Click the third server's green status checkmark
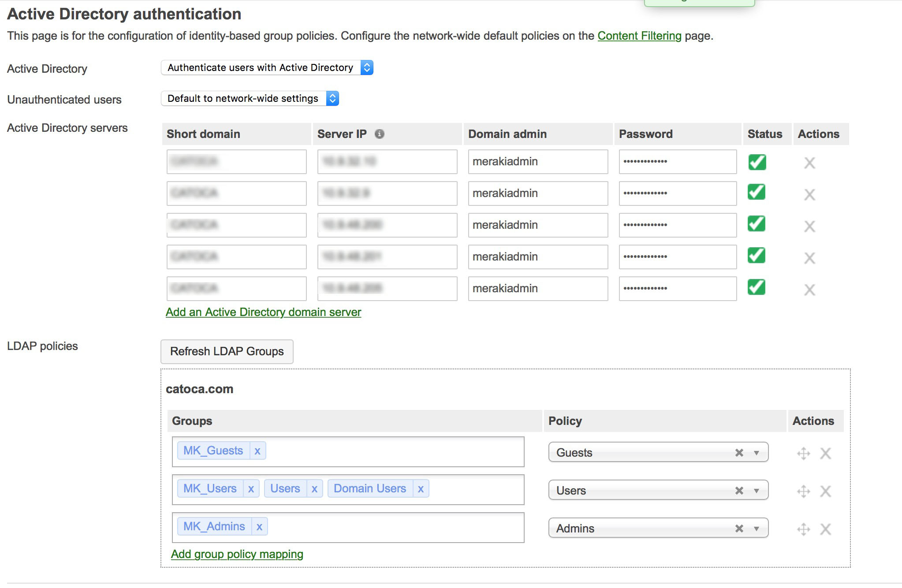 pyautogui.click(x=757, y=223)
